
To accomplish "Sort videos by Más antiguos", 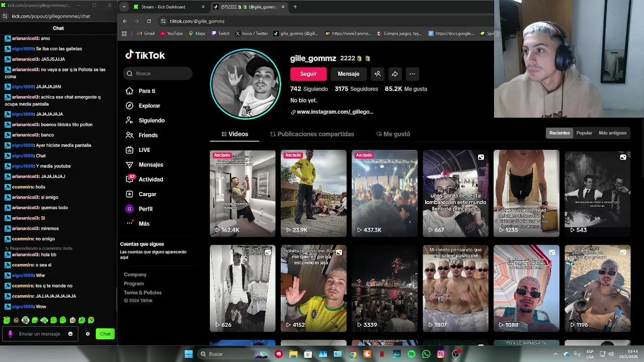I will coord(612,133).
